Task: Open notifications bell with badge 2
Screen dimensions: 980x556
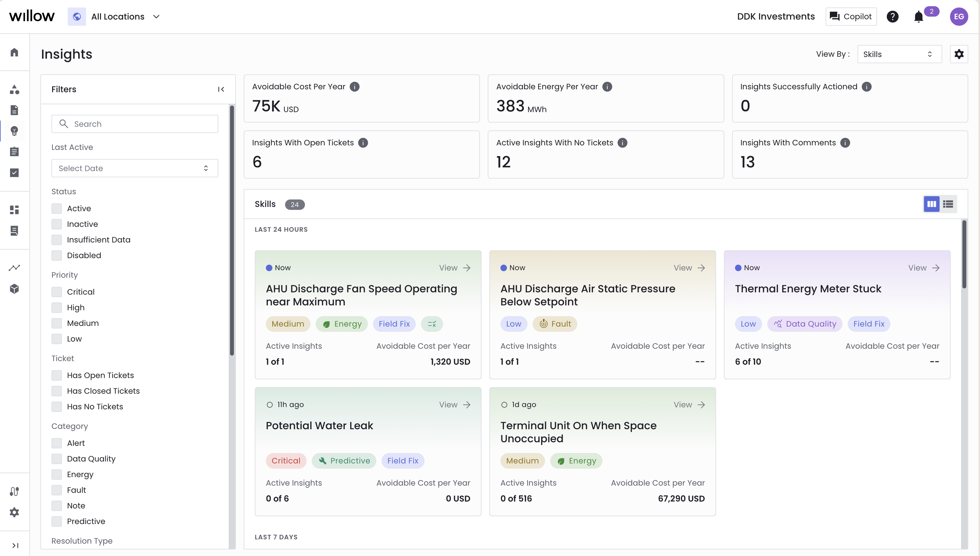Action: 919,17
